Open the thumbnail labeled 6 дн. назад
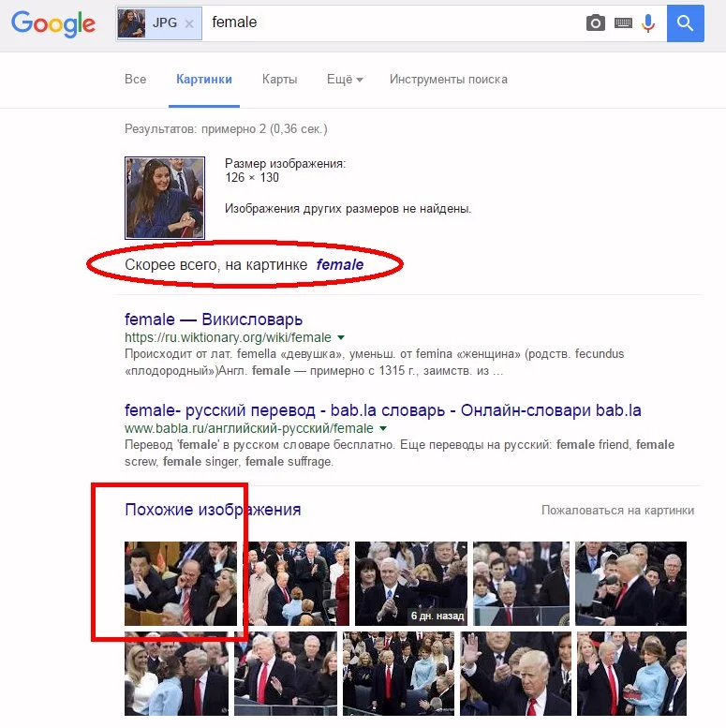Image resolution: width=726 pixels, height=728 pixels. [411, 584]
